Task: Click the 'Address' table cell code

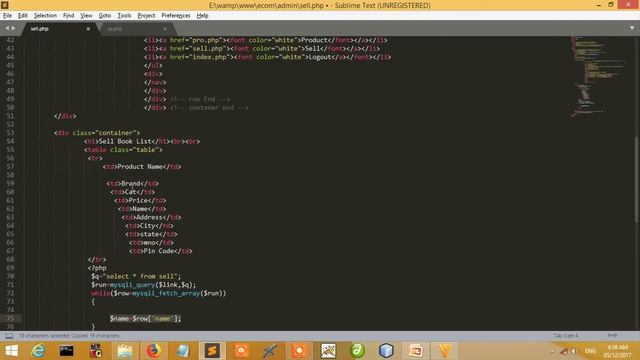Action: pyautogui.click(x=151, y=217)
